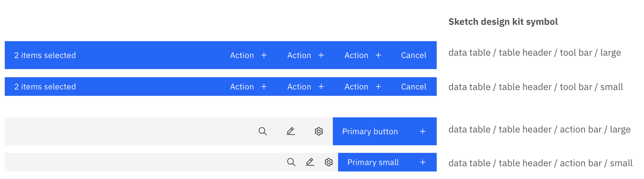Open the settings gear in the small action bar
Image resolution: width=644 pixels, height=179 pixels.
pyautogui.click(x=328, y=162)
